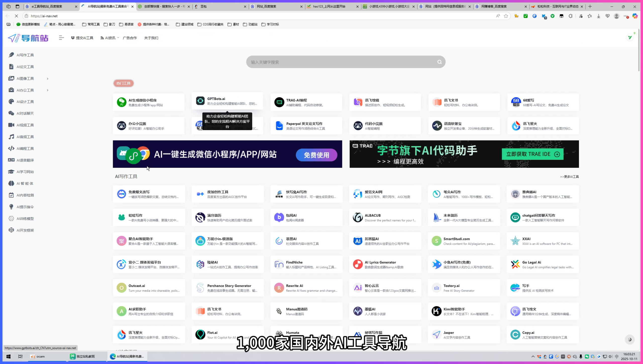The image size is (643, 364).
Task: Open the ALBACUB tool card
Action: click(x=385, y=218)
